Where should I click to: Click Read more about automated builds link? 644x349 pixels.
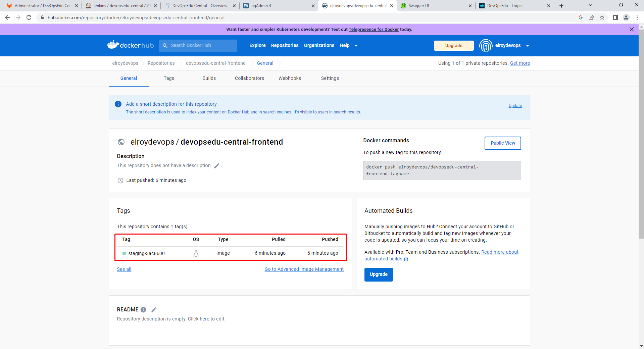500,252
